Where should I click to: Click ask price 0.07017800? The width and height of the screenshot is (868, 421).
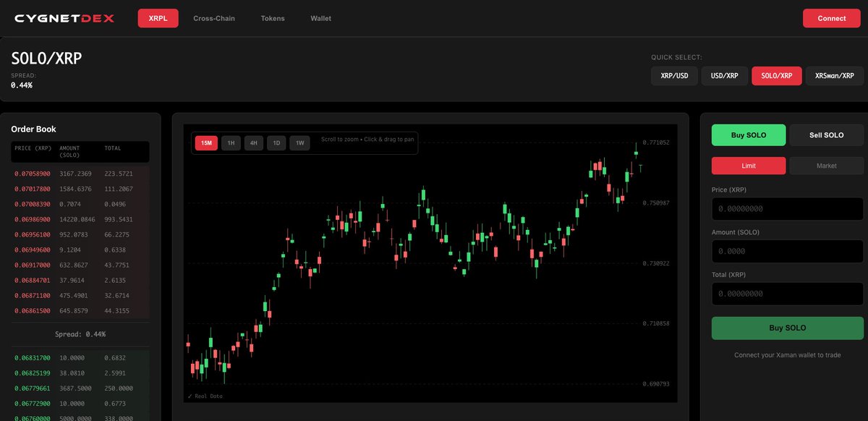pos(33,189)
